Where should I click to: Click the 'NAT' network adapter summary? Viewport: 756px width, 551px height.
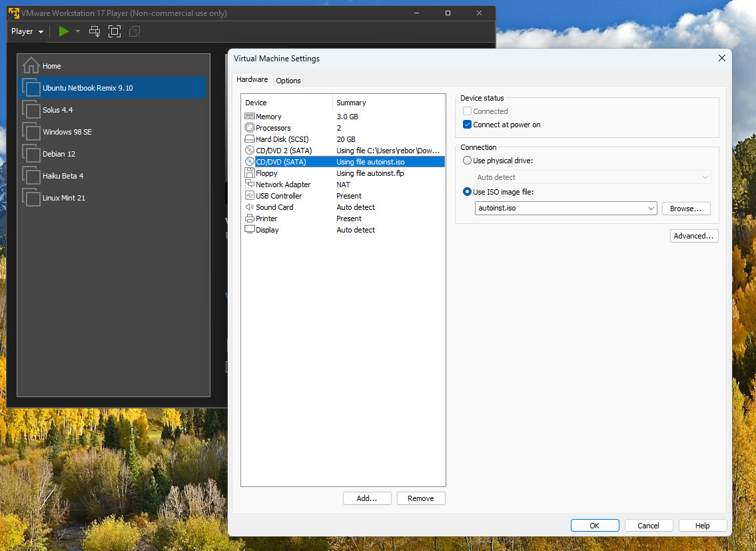click(343, 185)
